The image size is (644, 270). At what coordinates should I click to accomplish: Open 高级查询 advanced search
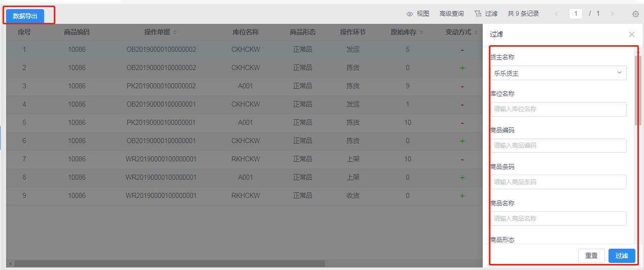click(x=451, y=14)
